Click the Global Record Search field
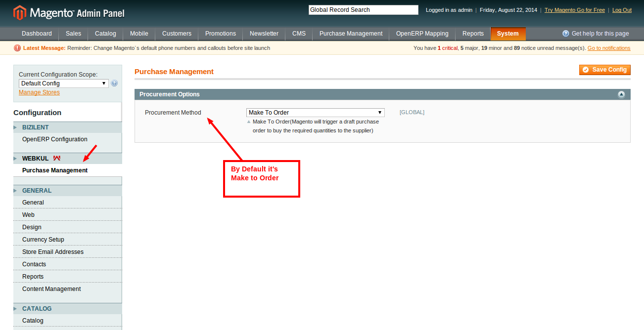Image resolution: width=644 pixels, height=330 pixels. (363, 10)
